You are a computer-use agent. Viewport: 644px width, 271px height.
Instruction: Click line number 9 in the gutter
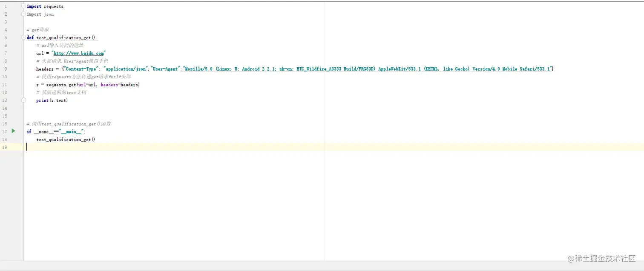click(x=6, y=69)
